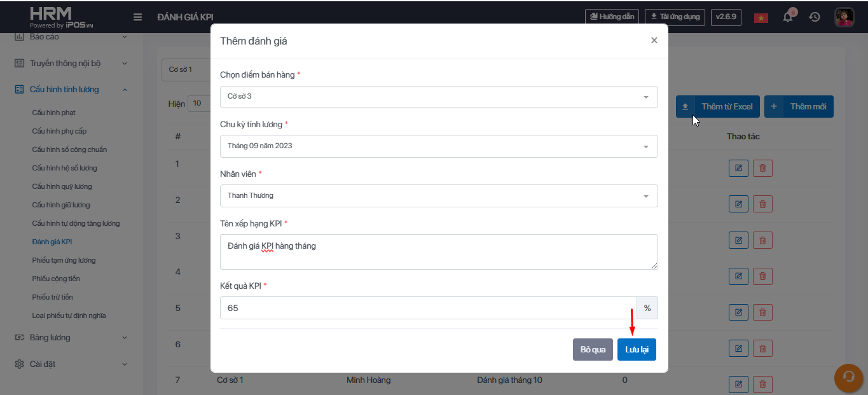This screenshot has height=395, width=868.
Task: Click the Lưu lại save button
Action: pyautogui.click(x=637, y=350)
